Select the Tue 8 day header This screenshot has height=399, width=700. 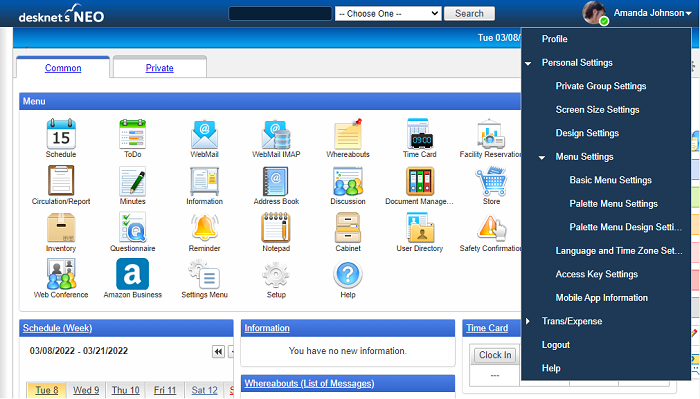[47, 390]
